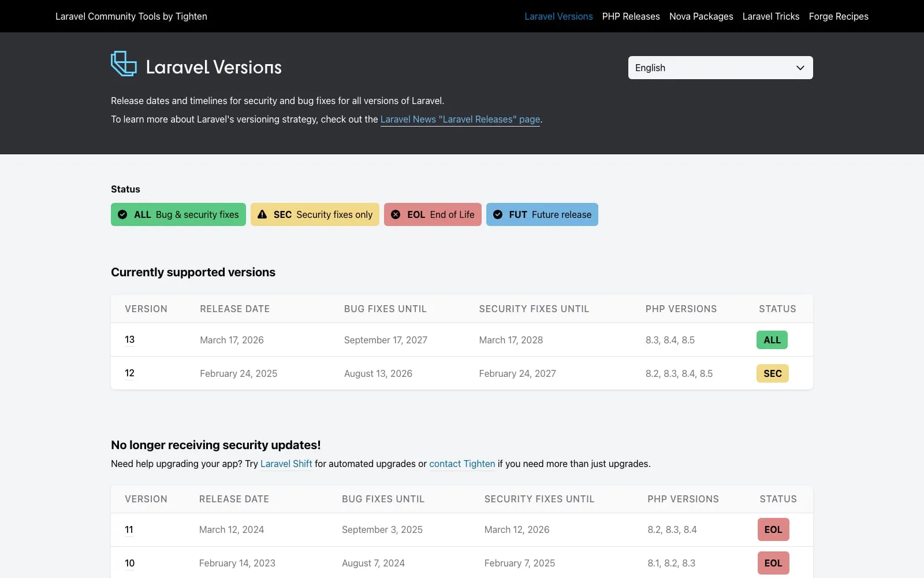Click "February 24, 2025" release date cell
This screenshot has width=924, height=578.
point(239,373)
